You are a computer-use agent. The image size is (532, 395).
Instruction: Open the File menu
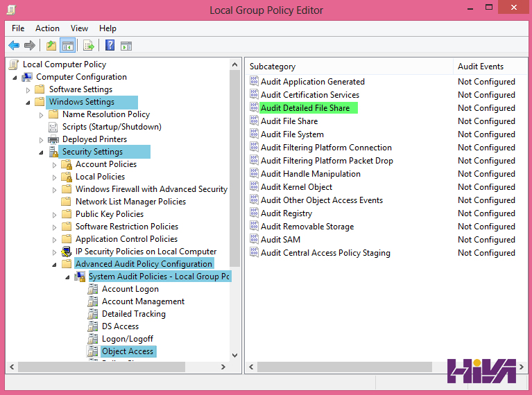(18, 28)
